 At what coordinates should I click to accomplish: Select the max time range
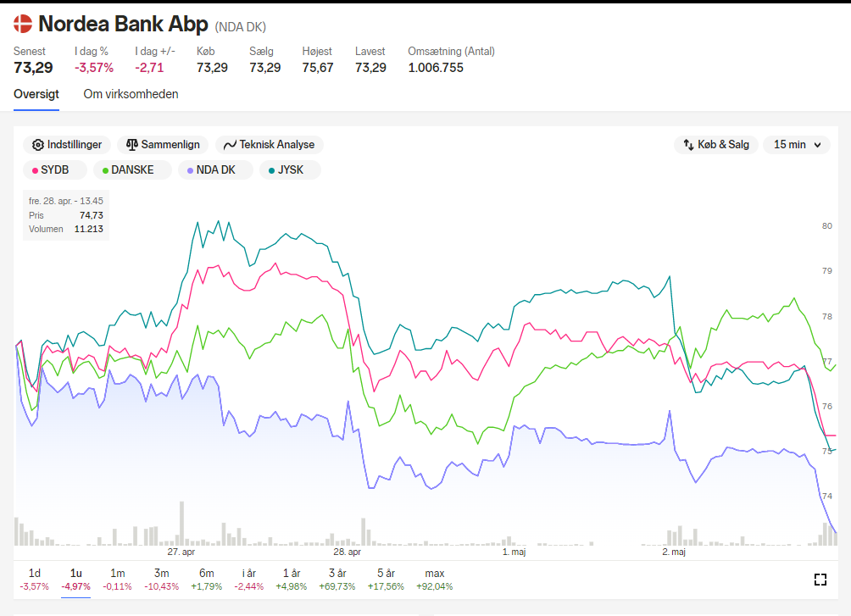coord(435,579)
